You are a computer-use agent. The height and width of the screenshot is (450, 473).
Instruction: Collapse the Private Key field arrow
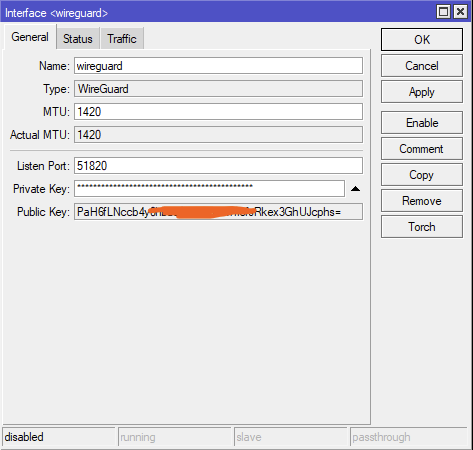point(355,189)
